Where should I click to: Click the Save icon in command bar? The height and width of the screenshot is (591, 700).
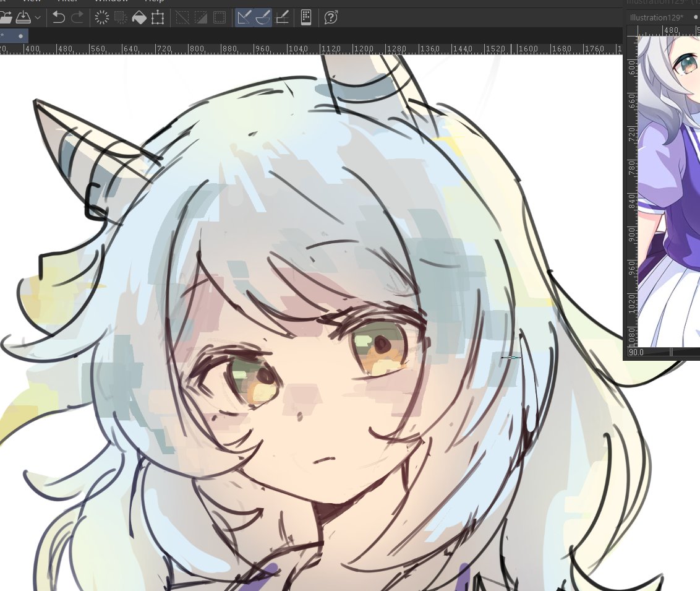coord(23,17)
